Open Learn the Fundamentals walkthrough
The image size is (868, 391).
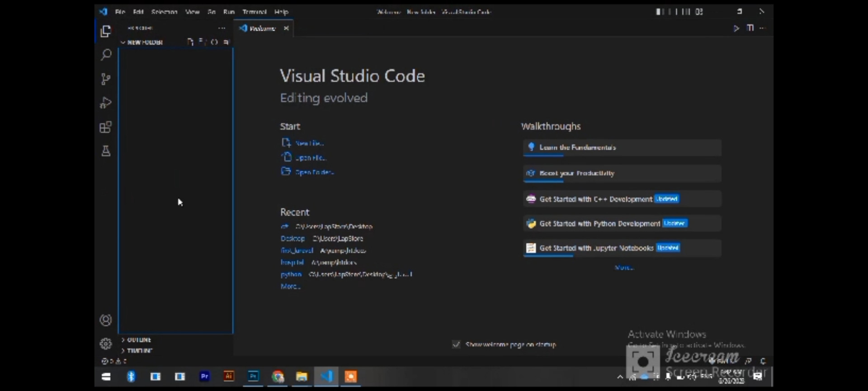pyautogui.click(x=622, y=148)
